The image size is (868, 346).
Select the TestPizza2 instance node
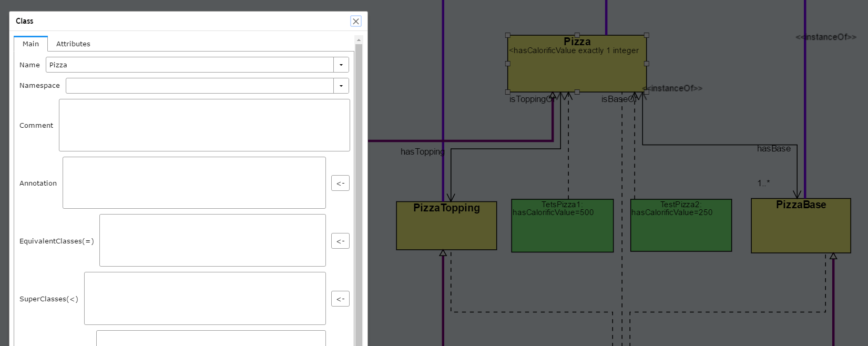pos(681,231)
